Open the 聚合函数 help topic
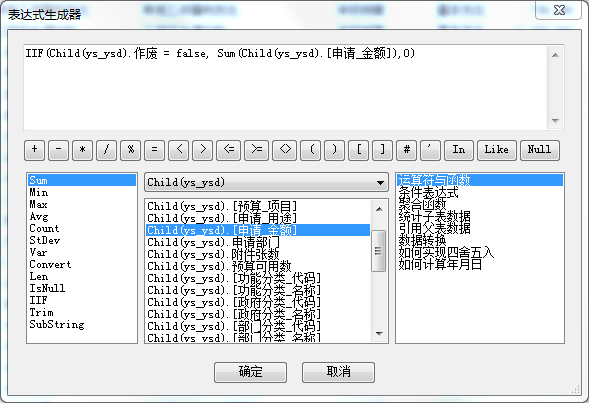 (422, 205)
